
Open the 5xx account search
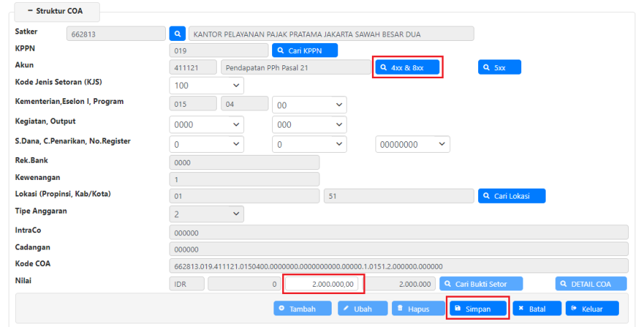499,67
